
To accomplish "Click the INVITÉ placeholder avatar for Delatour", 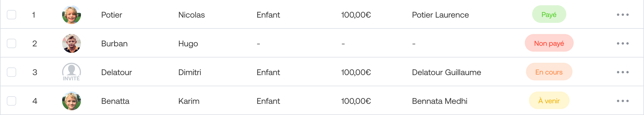I will coord(72,72).
